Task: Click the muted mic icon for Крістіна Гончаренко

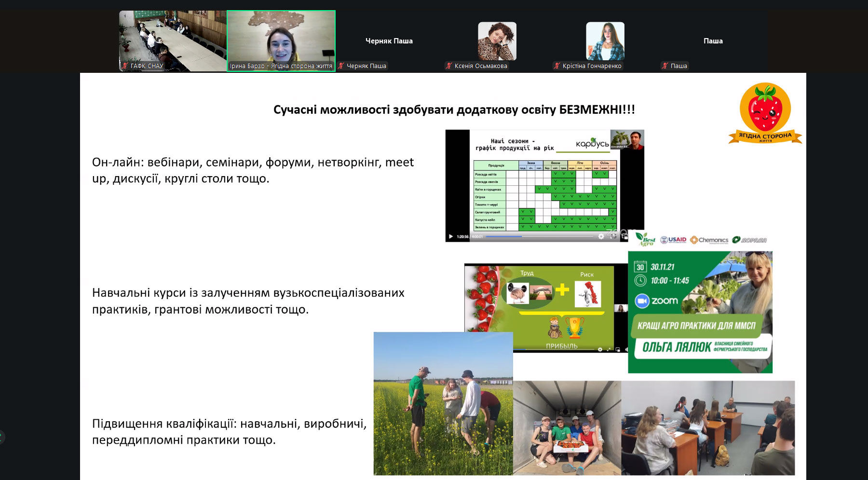Action: 557,66
